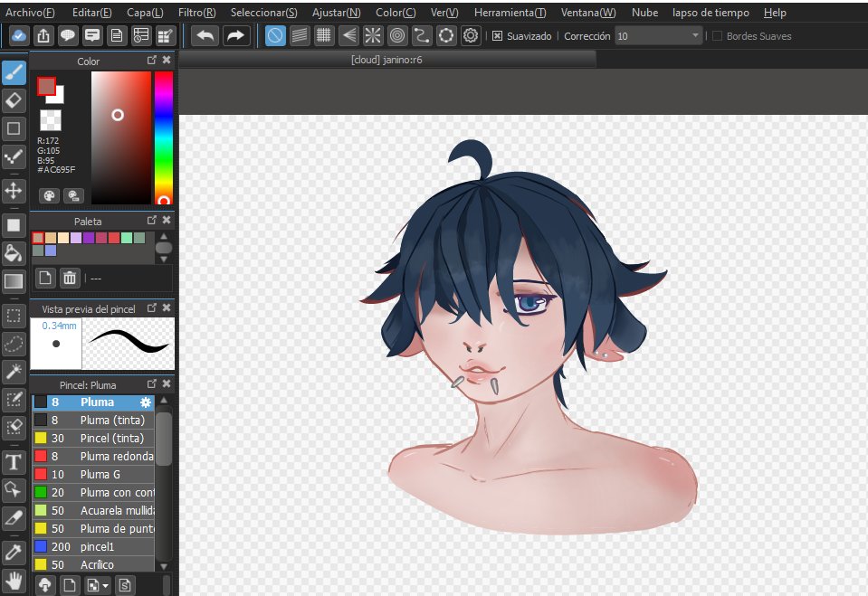Select the Eraser tool

pos(14,100)
